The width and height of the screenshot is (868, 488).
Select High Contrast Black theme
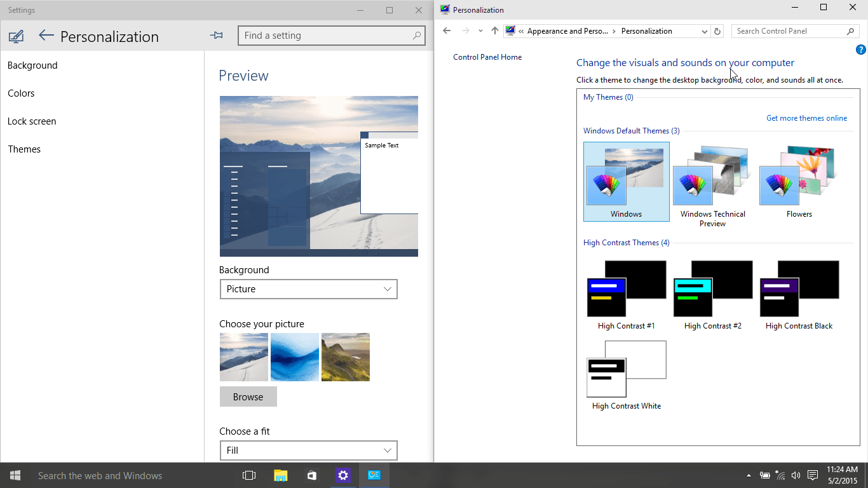pos(799,295)
